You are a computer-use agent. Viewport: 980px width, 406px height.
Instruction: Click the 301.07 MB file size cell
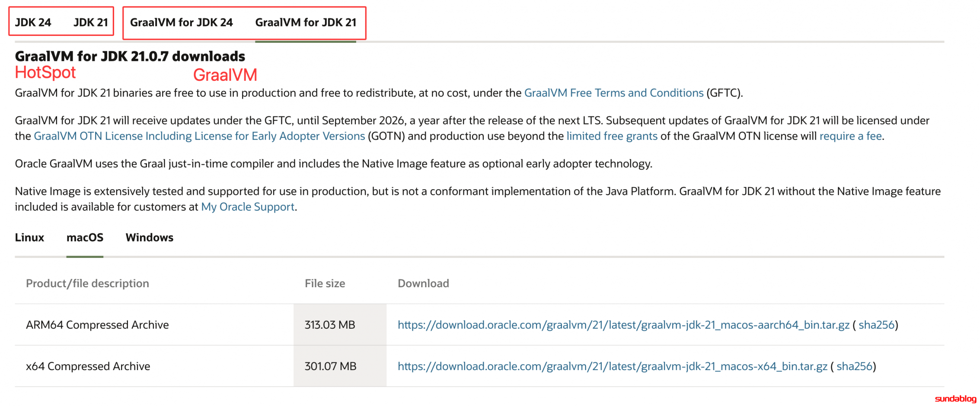340,366
